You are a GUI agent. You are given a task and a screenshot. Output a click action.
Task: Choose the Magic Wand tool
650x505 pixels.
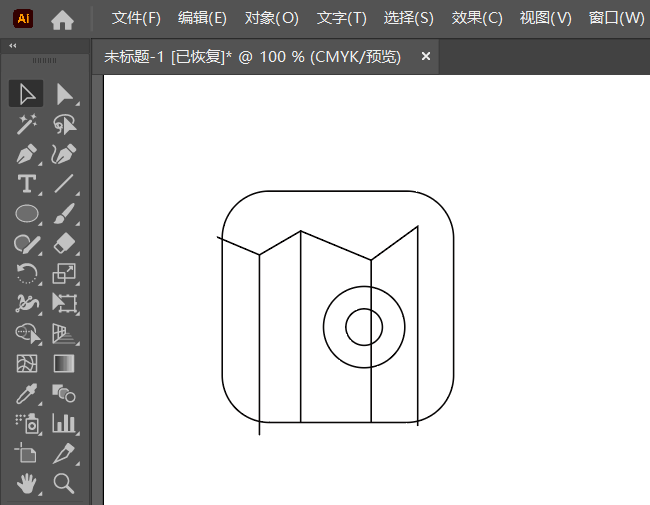point(27,124)
